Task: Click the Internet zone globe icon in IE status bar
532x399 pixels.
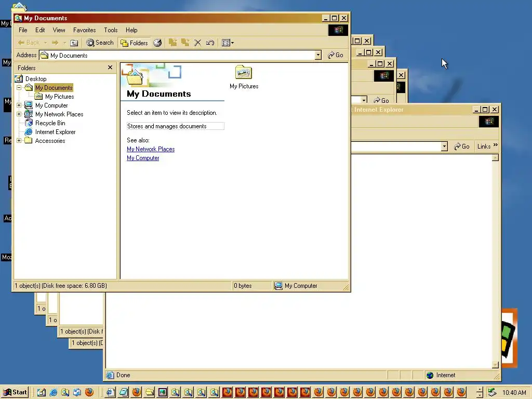Action: click(430, 375)
